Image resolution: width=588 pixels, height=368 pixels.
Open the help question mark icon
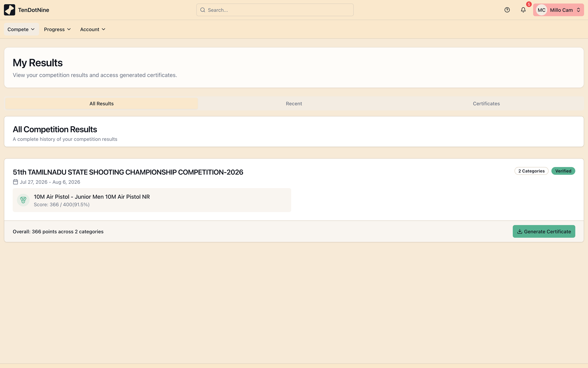click(x=507, y=10)
